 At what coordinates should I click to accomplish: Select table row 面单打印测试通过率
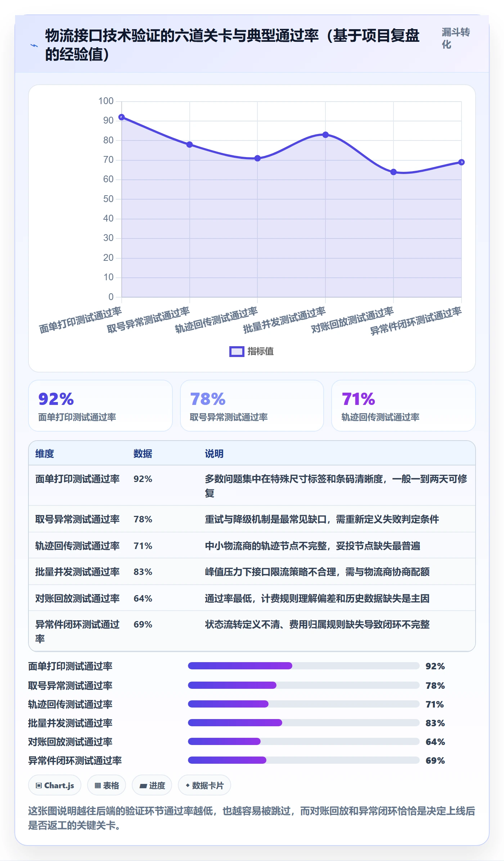click(x=252, y=486)
